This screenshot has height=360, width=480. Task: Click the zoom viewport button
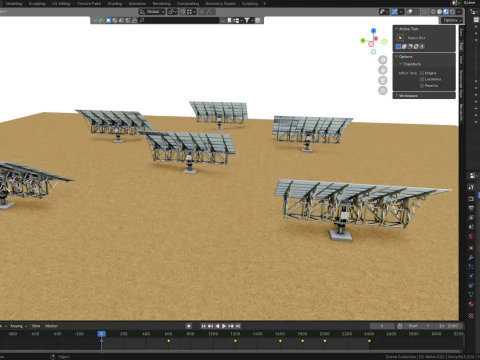pos(383,60)
